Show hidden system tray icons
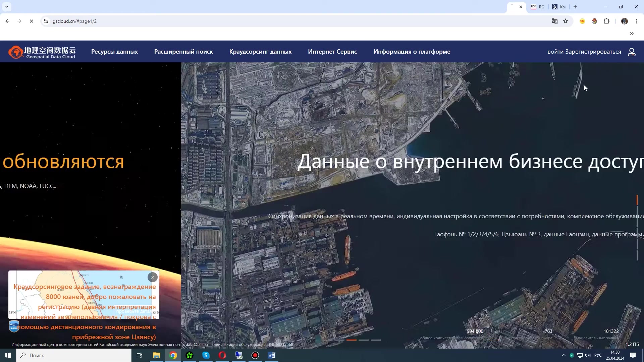This screenshot has height=362, width=644. pos(563,355)
